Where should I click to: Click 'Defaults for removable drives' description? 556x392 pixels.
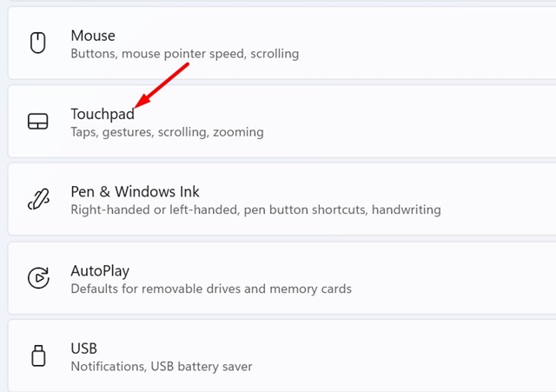[x=211, y=289]
